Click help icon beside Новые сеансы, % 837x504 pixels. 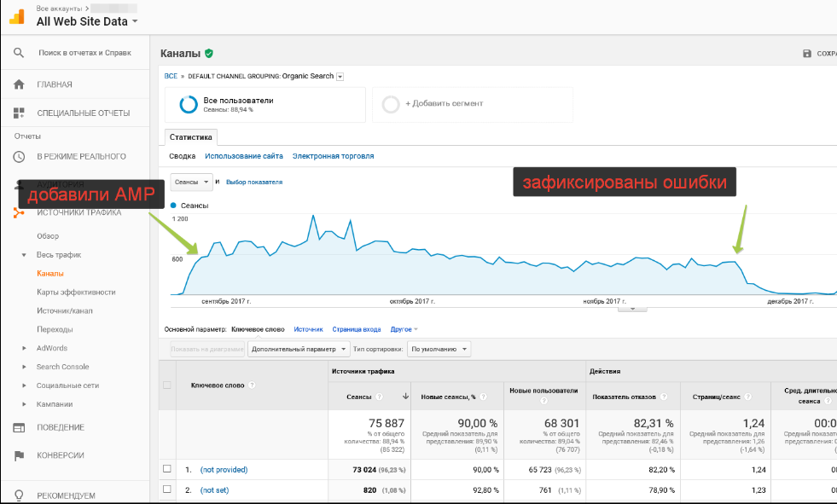[483, 397]
